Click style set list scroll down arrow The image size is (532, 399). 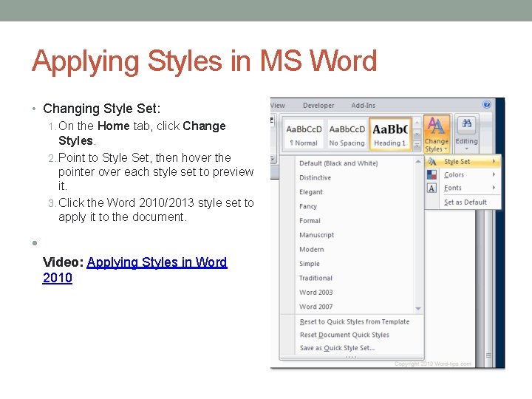click(418, 308)
